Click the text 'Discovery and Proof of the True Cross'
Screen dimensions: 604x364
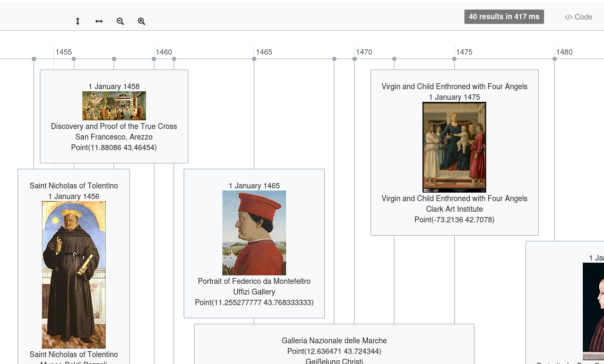pyautogui.click(x=114, y=126)
